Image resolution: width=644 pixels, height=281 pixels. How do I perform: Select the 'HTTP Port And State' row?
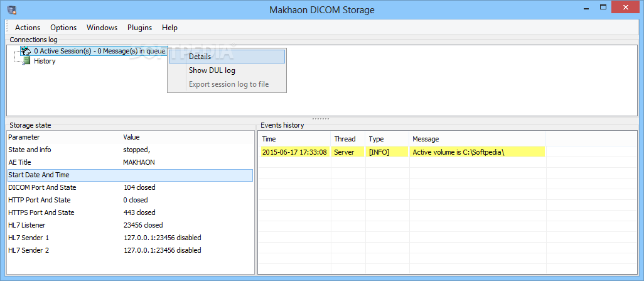[x=130, y=200]
